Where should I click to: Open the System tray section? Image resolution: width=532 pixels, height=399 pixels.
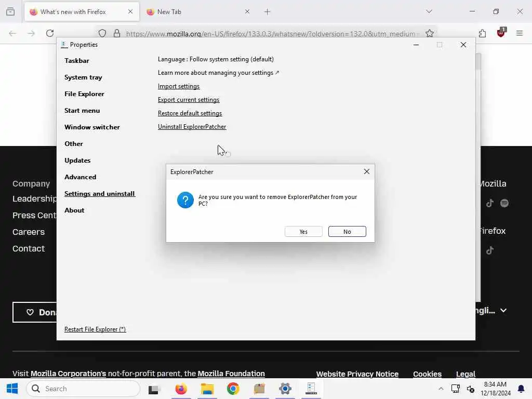(x=83, y=77)
